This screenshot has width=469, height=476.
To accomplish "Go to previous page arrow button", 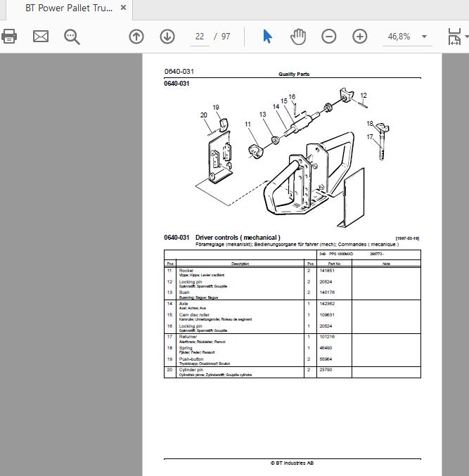I will (136, 37).
